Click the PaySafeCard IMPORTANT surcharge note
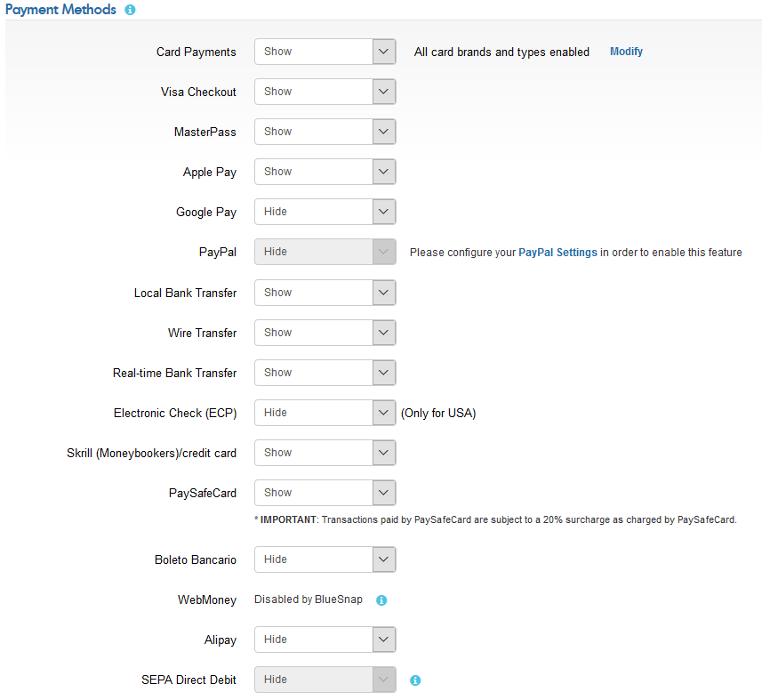762x700 pixels. click(x=495, y=519)
